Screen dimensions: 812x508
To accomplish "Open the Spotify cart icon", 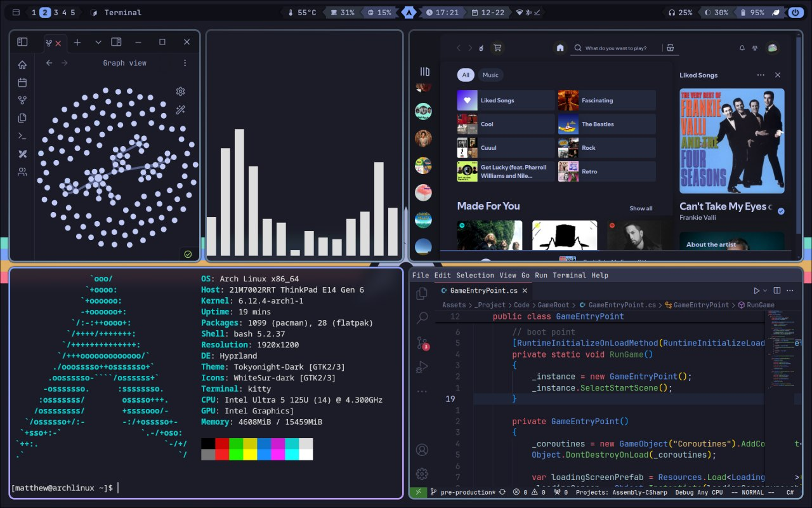I will [x=497, y=48].
